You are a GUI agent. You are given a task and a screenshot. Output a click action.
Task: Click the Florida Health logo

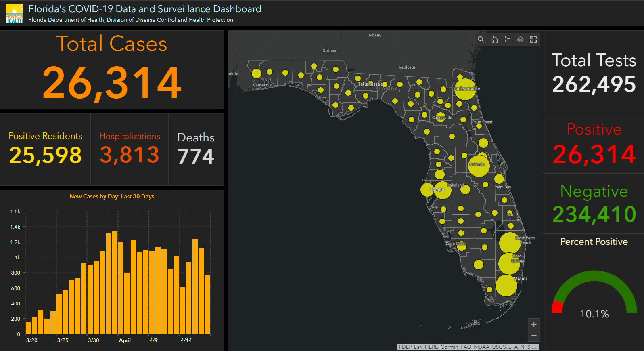coord(14,13)
